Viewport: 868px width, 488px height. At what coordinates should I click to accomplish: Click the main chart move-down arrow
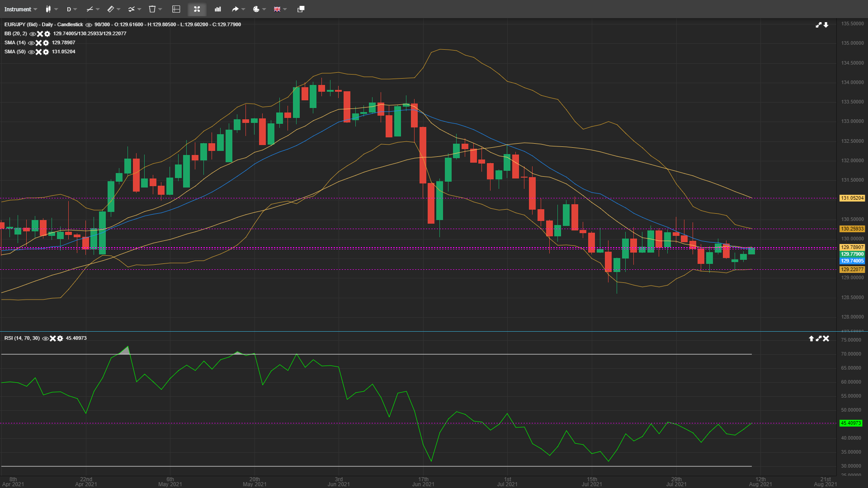[x=826, y=25]
